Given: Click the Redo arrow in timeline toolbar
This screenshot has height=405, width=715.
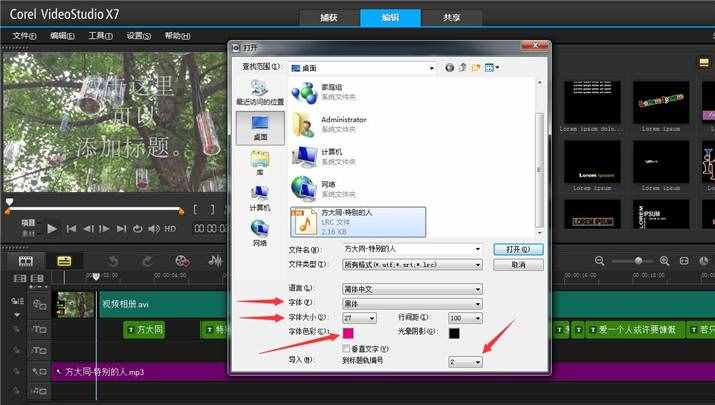Looking at the screenshot, I should pyautogui.click(x=146, y=261).
